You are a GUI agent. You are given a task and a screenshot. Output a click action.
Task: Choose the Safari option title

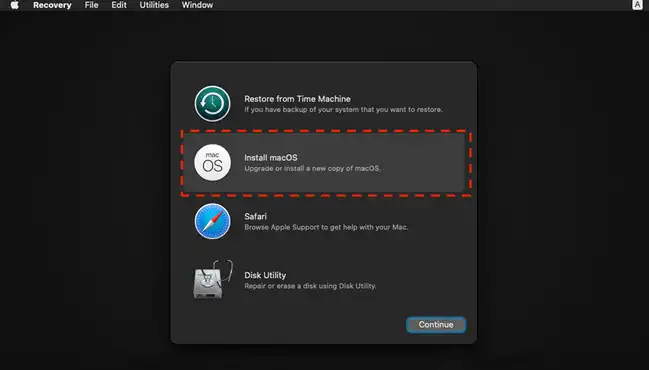[x=255, y=216]
